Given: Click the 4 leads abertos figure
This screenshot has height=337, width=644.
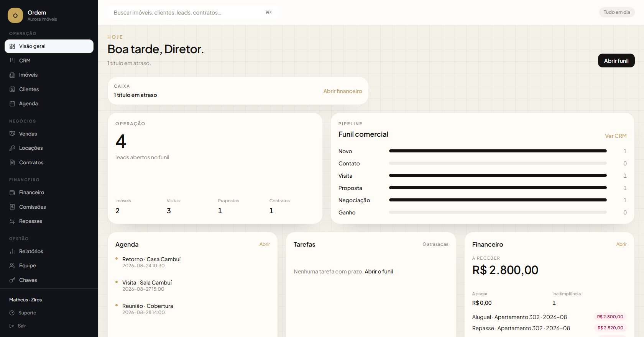Looking at the screenshot, I should tap(121, 141).
